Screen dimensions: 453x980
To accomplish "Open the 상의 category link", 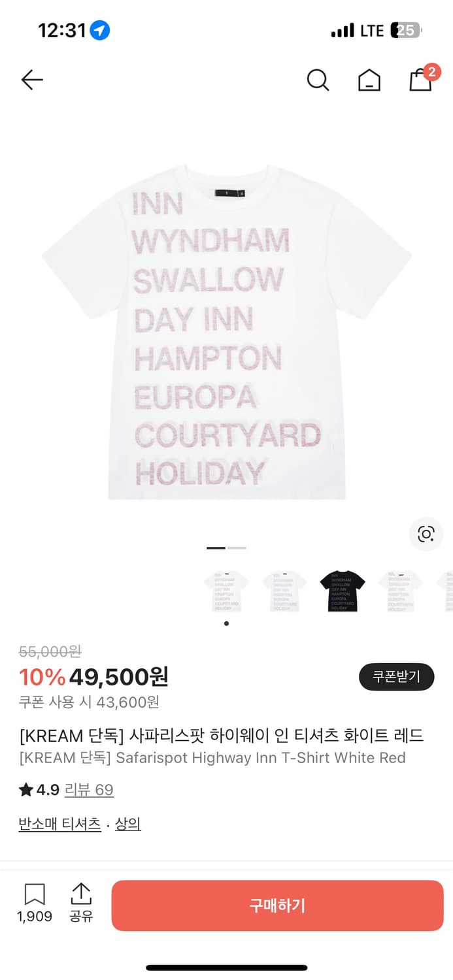I will tap(128, 825).
